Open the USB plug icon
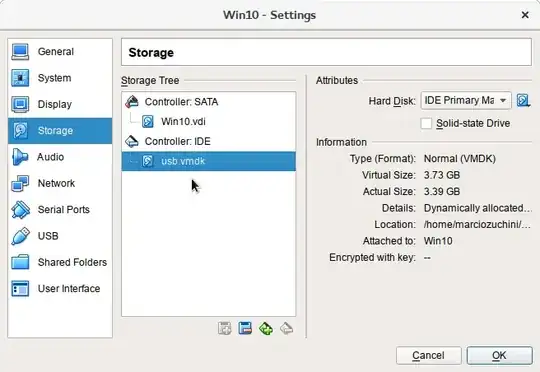The height and width of the screenshot is (372, 540). pos(20,236)
